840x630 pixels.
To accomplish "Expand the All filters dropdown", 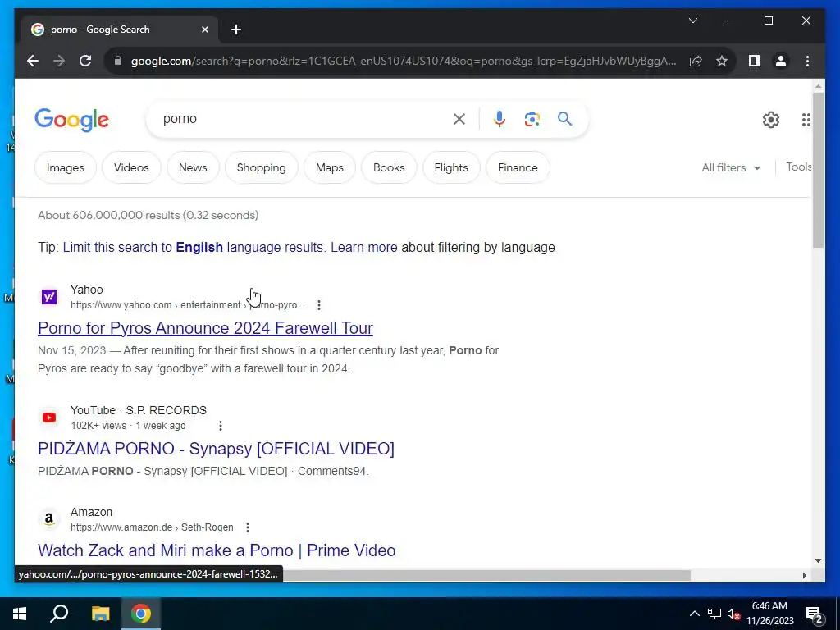I will coord(731,167).
